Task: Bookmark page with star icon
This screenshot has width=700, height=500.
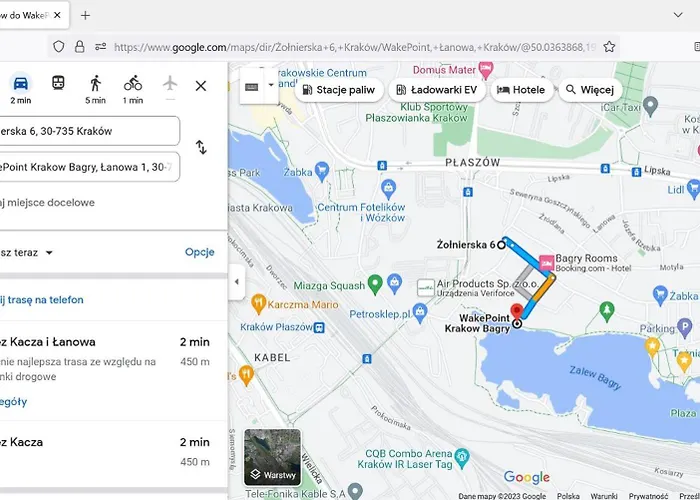Action: [x=610, y=46]
